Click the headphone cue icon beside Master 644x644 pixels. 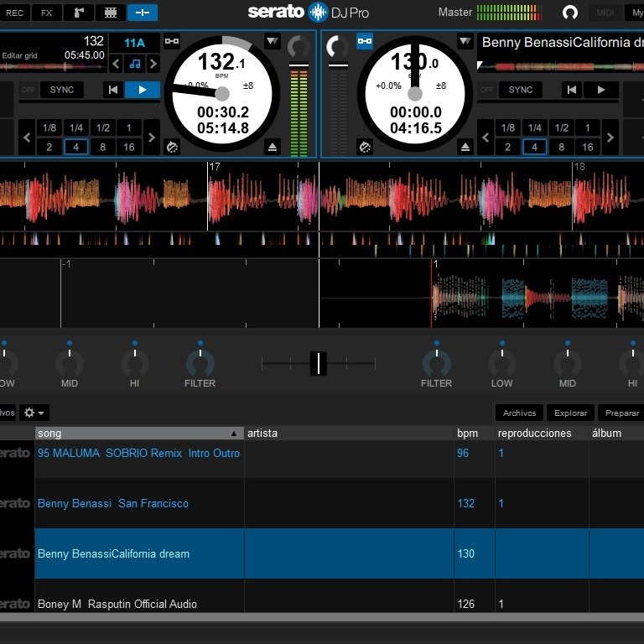[x=569, y=13]
